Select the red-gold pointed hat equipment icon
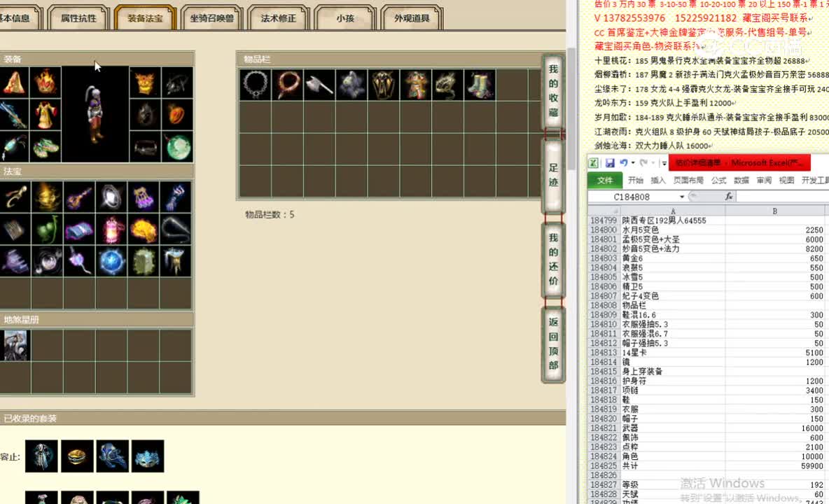 tap(14, 83)
